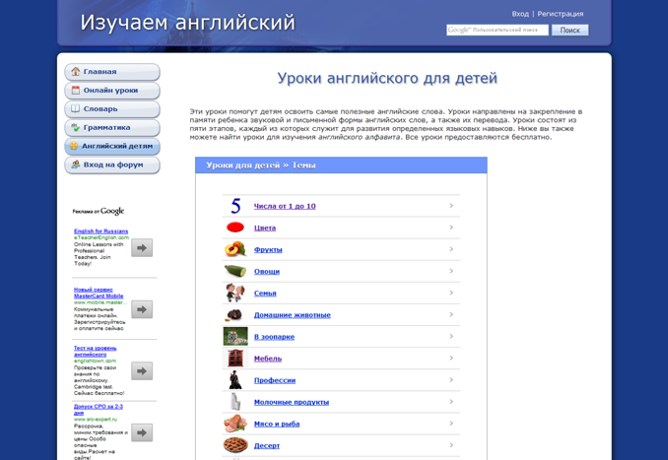The height and width of the screenshot is (460, 668).
Task: Click the Тест на уровень английского ad link
Action: (95, 351)
